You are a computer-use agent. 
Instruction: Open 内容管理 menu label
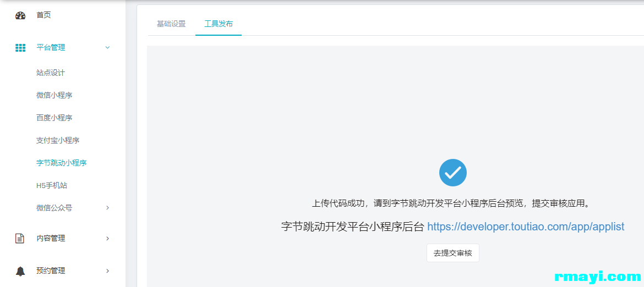point(51,239)
